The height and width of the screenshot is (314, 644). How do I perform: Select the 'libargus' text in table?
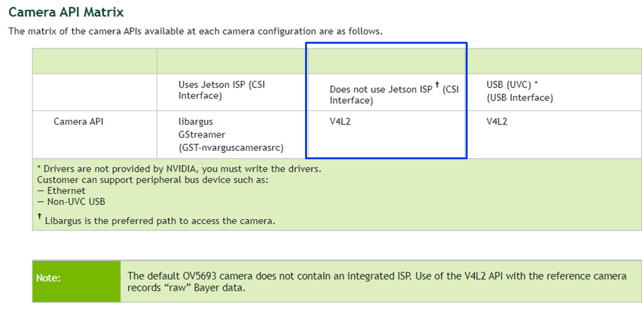[x=195, y=122]
